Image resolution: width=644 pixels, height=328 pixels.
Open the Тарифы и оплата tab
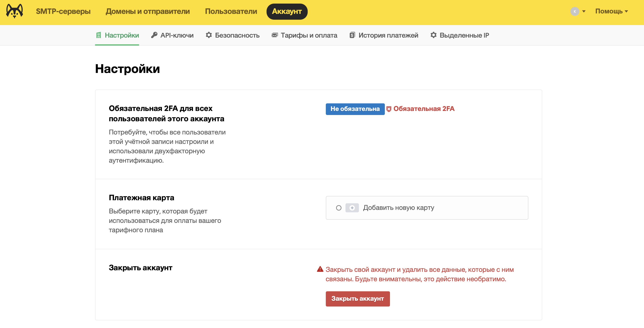(x=304, y=35)
